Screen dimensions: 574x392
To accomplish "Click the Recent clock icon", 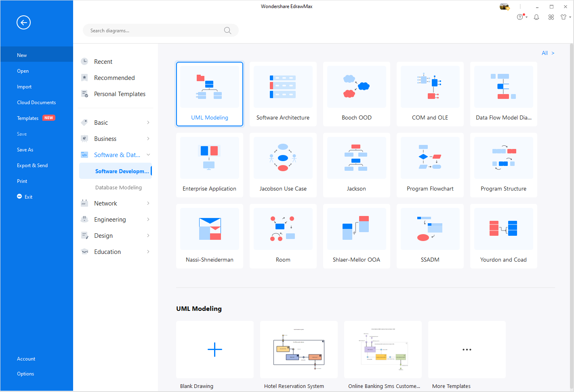I will pyautogui.click(x=84, y=61).
